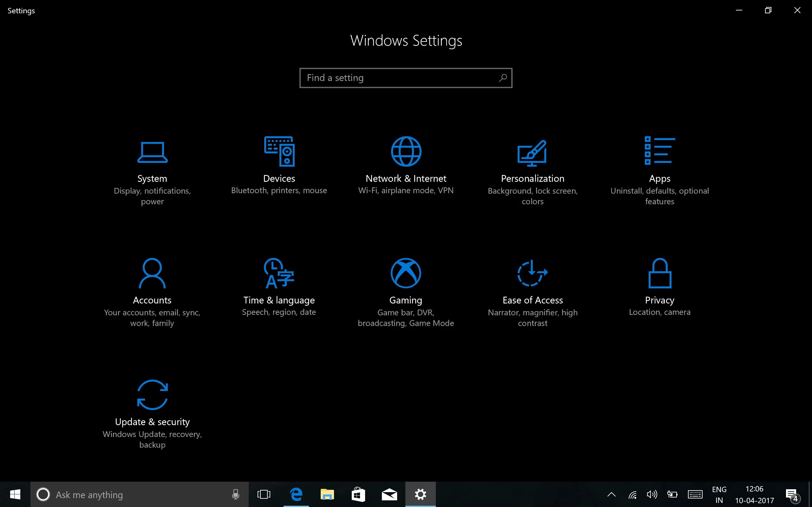Open Task View on the taskbar
The image size is (812, 507).
click(x=264, y=494)
